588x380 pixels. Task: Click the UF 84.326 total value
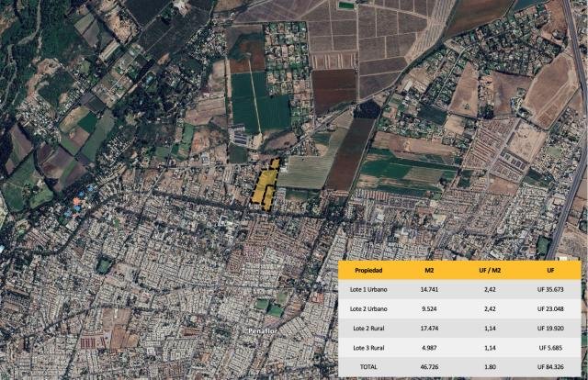(550, 367)
